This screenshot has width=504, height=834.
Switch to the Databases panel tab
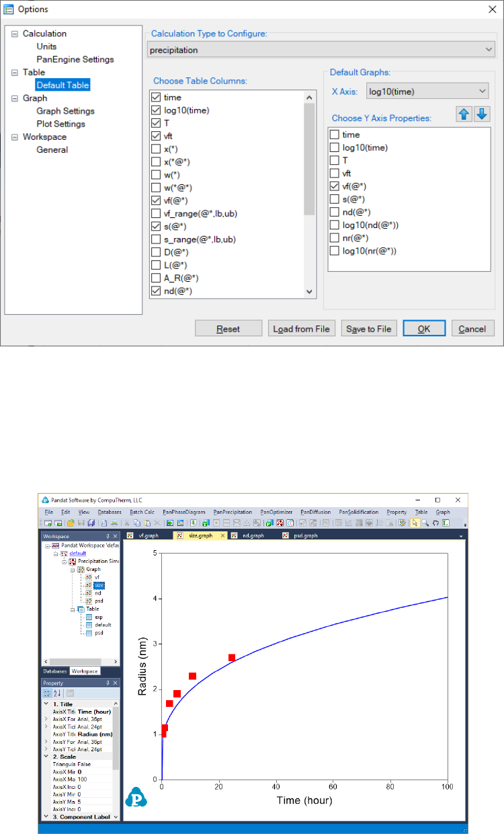[55, 671]
